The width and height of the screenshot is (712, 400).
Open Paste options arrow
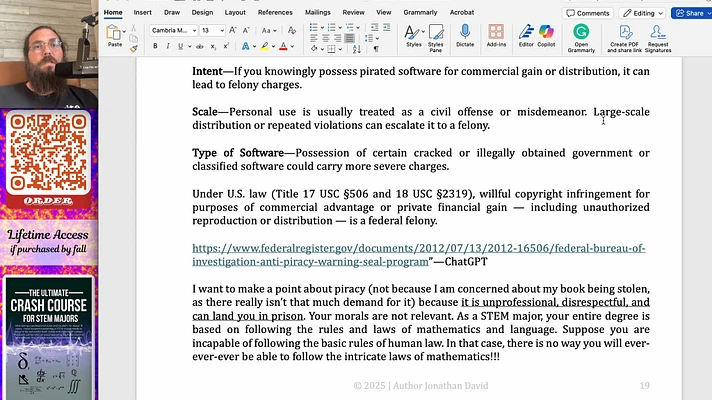(x=124, y=32)
